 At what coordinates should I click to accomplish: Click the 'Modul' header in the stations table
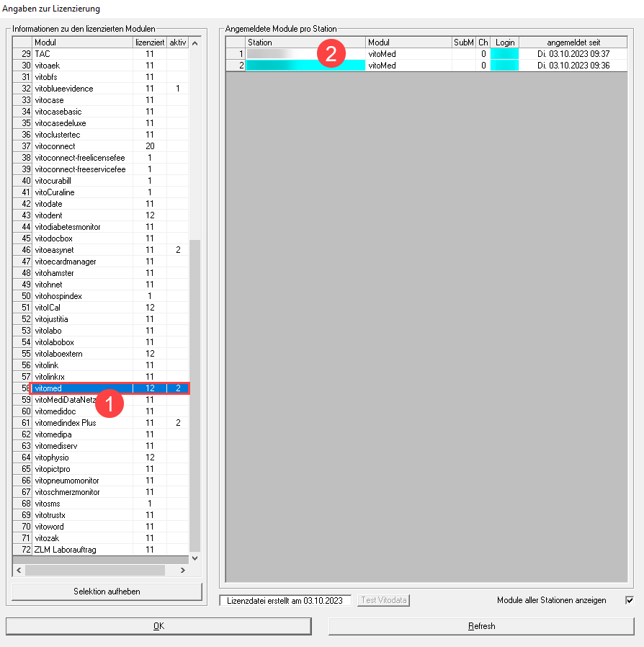click(x=408, y=43)
